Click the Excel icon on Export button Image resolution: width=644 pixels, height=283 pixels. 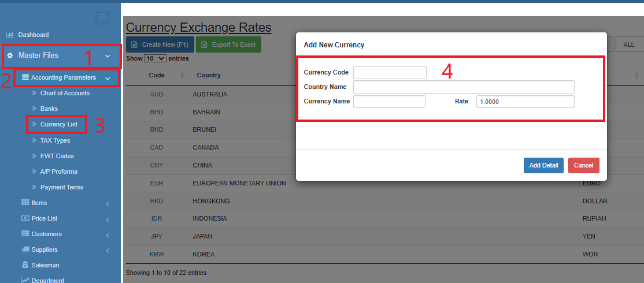click(203, 44)
